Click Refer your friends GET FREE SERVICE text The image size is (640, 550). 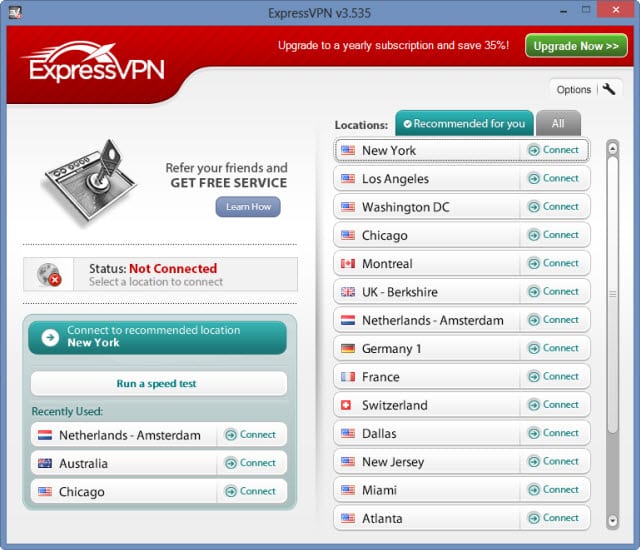226,175
